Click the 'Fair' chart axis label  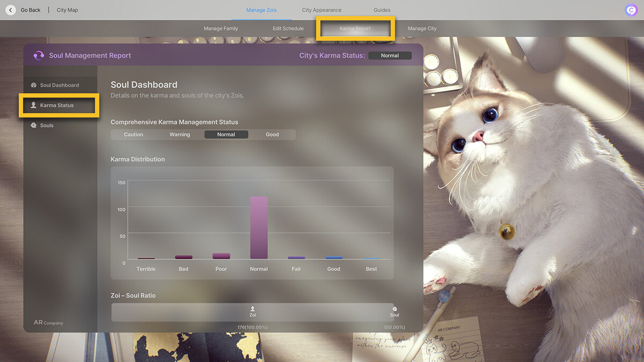coord(296,269)
